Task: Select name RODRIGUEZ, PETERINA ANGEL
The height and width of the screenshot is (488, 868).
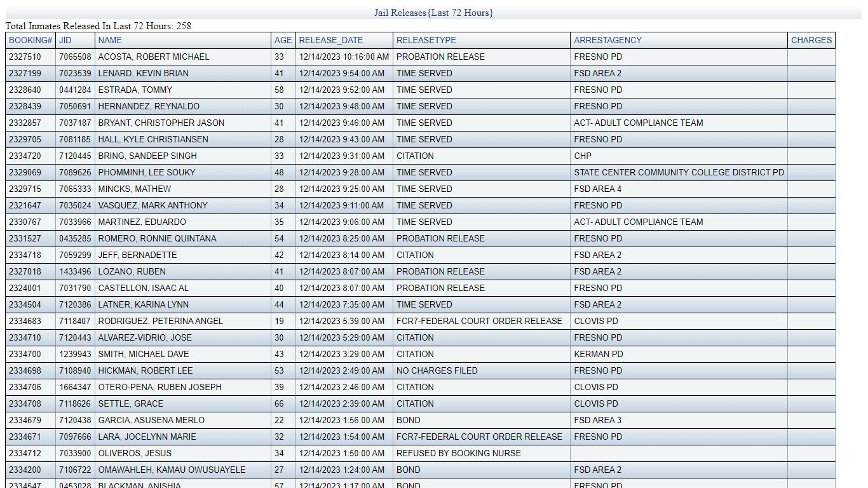Action: click(161, 321)
